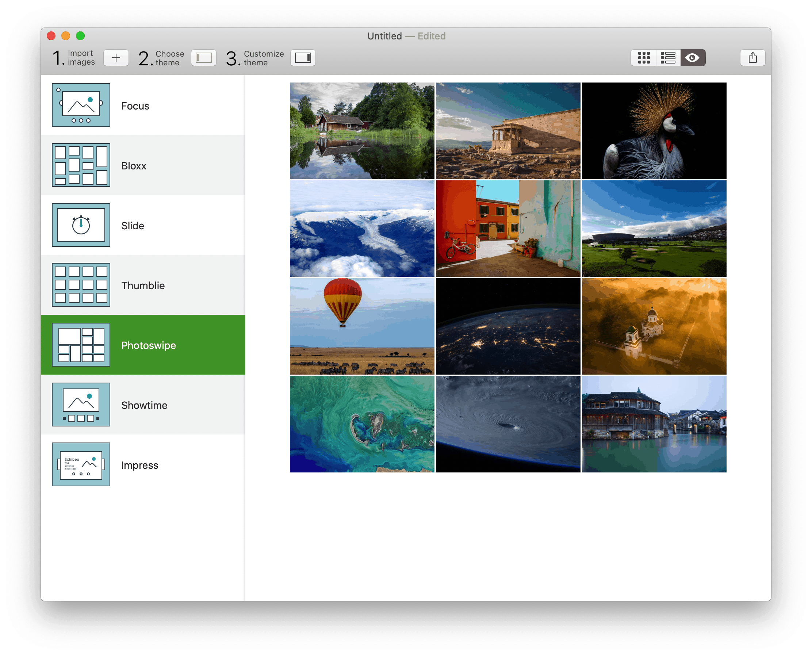Switch to grid view icon
812x655 pixels.
pos(643,58)
